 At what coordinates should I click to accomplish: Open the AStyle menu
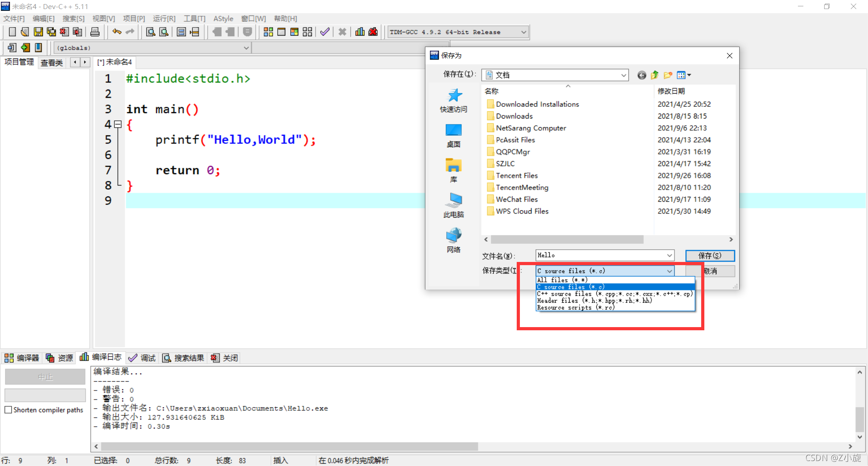(x=223, y=19)
